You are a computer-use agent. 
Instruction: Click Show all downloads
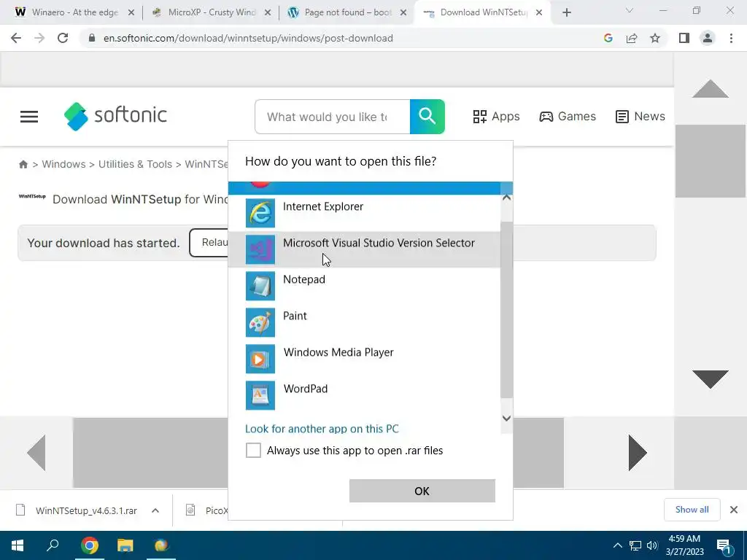[x=692, y=510]
